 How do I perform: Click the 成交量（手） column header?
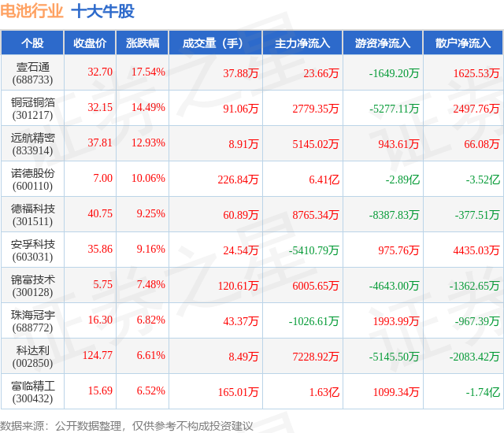pyautogui.click(x=215, y=43)
